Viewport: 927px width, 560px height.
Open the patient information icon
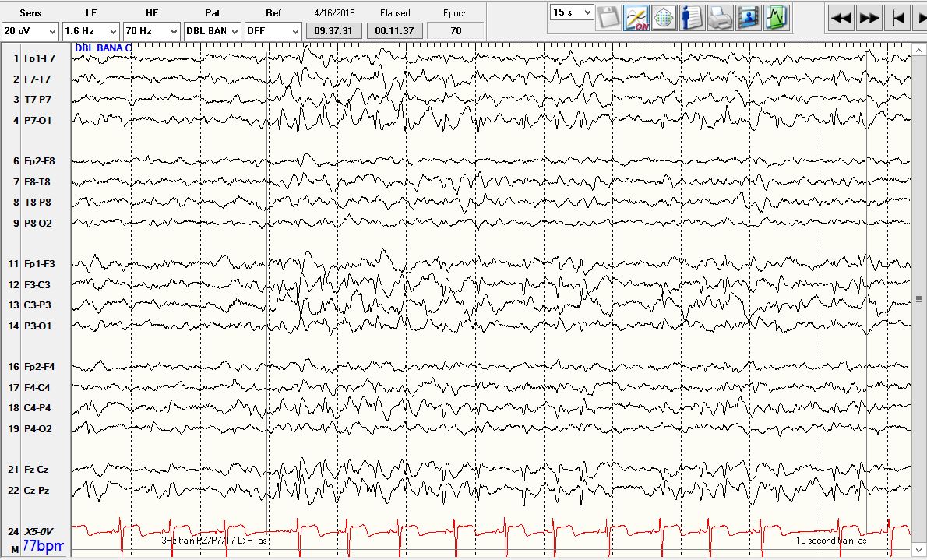coord(692,17)
